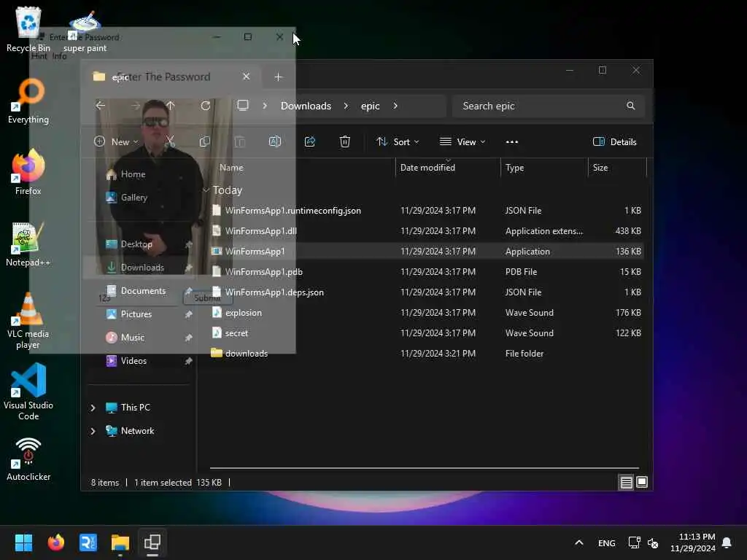Select Music in navigation pane
The image size is (747, 560).
coord(133,338)
